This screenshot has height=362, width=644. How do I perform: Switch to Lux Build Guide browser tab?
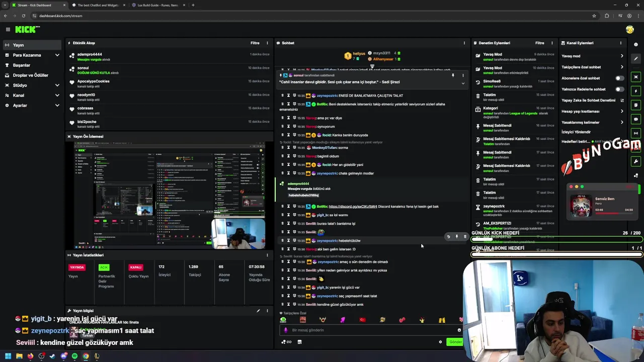[157, 5]
